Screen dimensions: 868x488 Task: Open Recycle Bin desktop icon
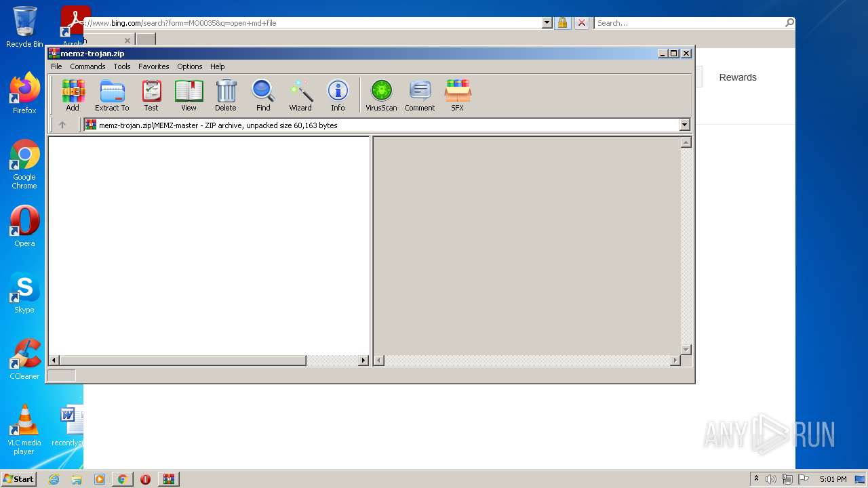(x=24, y=27)
